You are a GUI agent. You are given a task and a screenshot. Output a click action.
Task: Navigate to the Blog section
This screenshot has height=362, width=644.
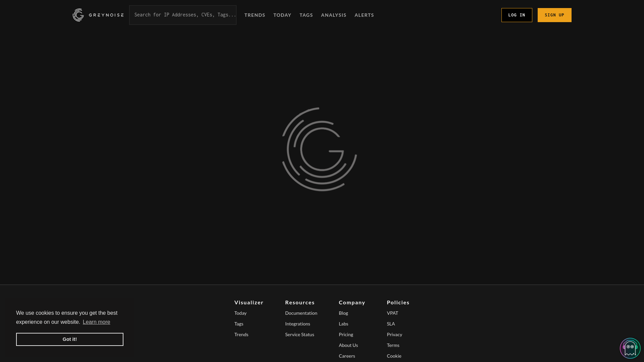click(343, 312)
